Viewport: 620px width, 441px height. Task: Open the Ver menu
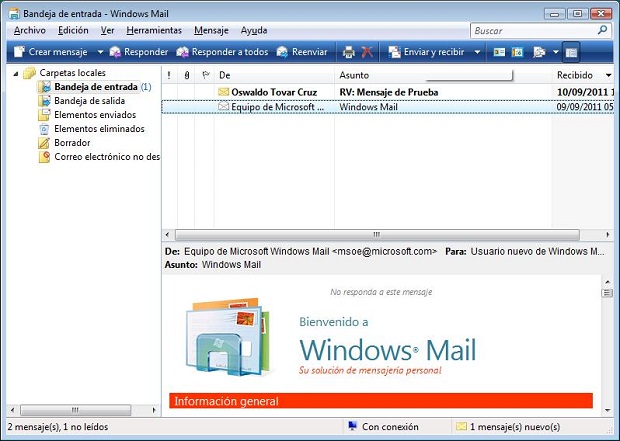107,30
